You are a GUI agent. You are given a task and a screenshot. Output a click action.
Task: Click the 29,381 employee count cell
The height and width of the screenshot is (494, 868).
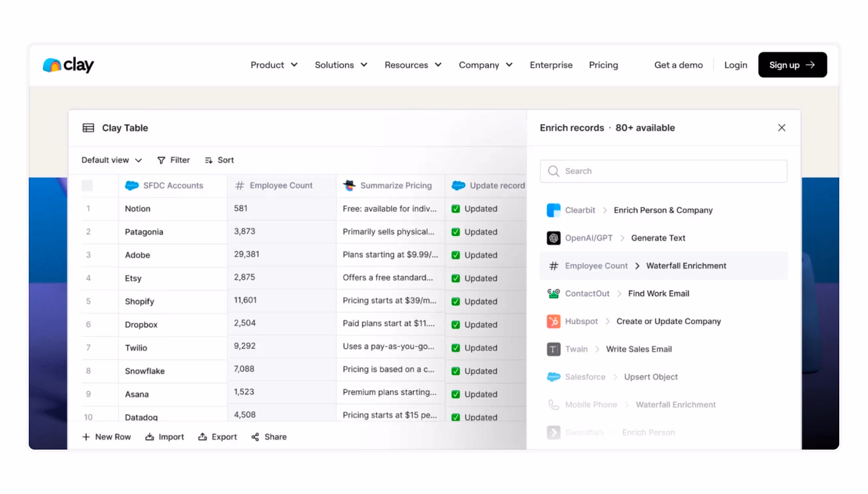click(x=282, y=254)
